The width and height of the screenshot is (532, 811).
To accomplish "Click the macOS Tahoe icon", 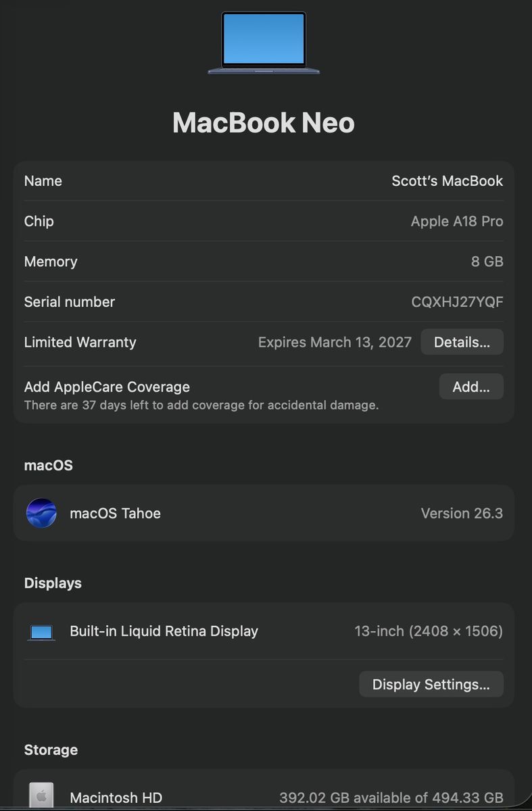I will click(41, 513).
